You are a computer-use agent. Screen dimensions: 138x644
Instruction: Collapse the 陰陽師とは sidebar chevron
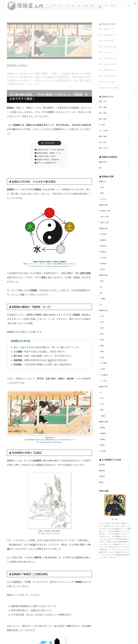tap(129, 182)
